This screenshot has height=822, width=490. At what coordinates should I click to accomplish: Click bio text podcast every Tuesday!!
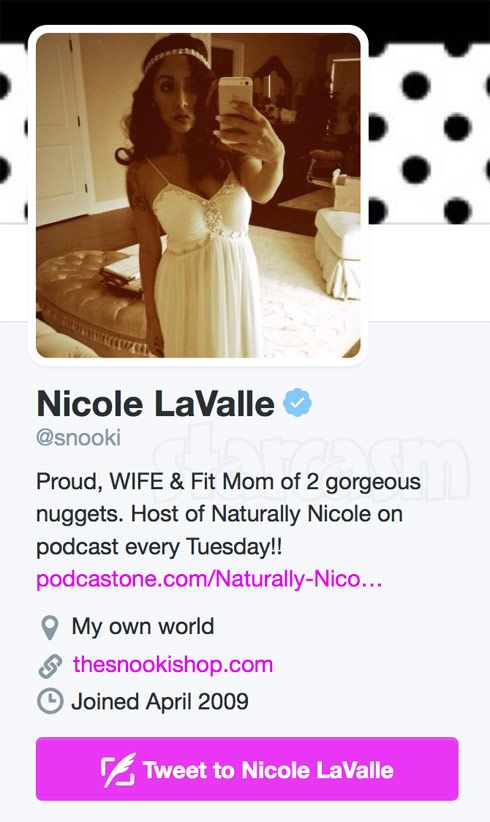coord(159,547)
